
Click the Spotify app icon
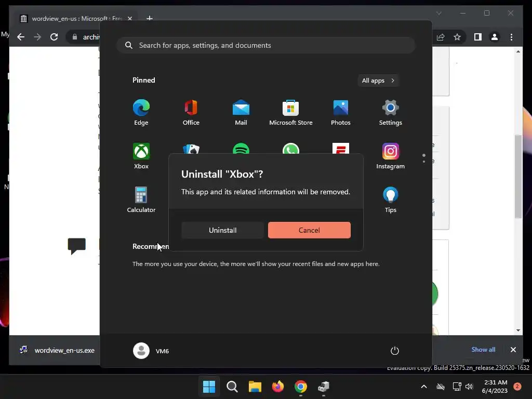[241, 149]
